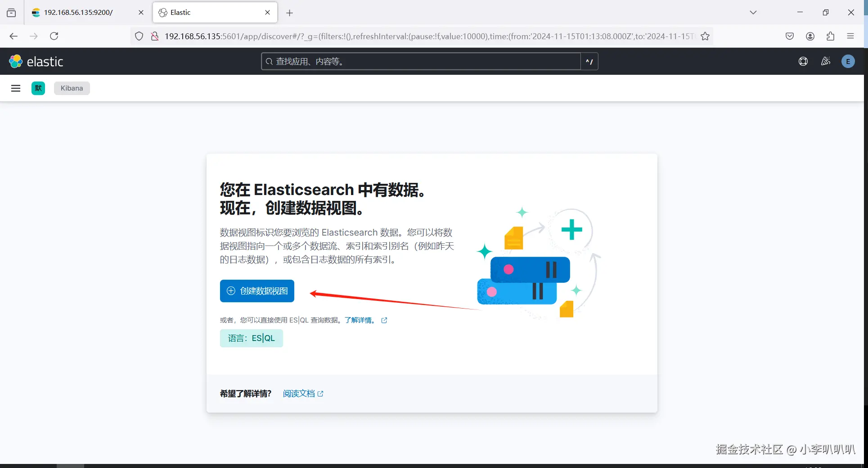The image size is (868, 468).
Task: Open the newsfeed celebration icon
Action: coord(826,61)
